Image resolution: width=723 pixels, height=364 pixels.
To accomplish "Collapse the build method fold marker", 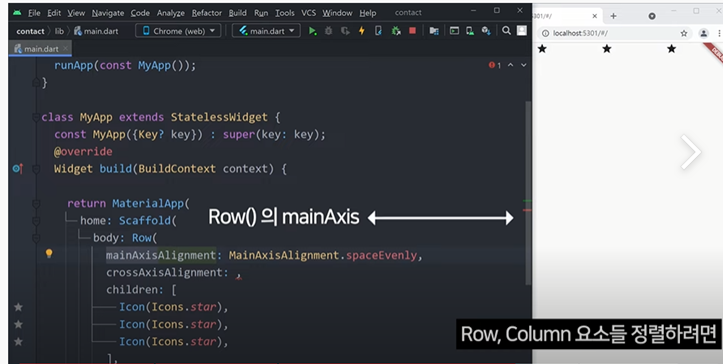I will [36, 169].
